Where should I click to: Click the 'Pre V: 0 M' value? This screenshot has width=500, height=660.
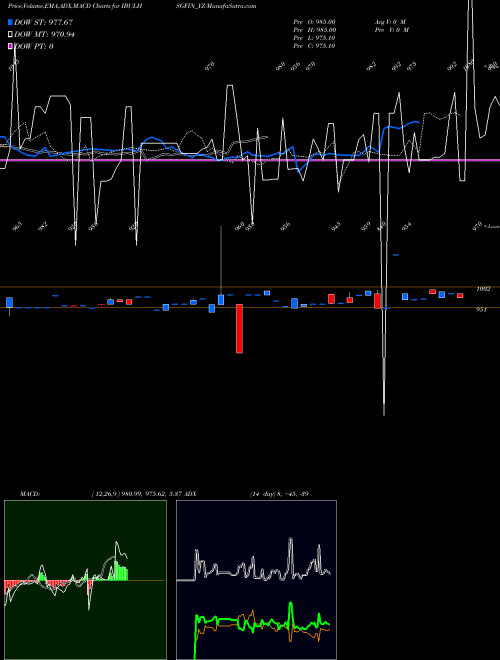(x=393, y=30)
